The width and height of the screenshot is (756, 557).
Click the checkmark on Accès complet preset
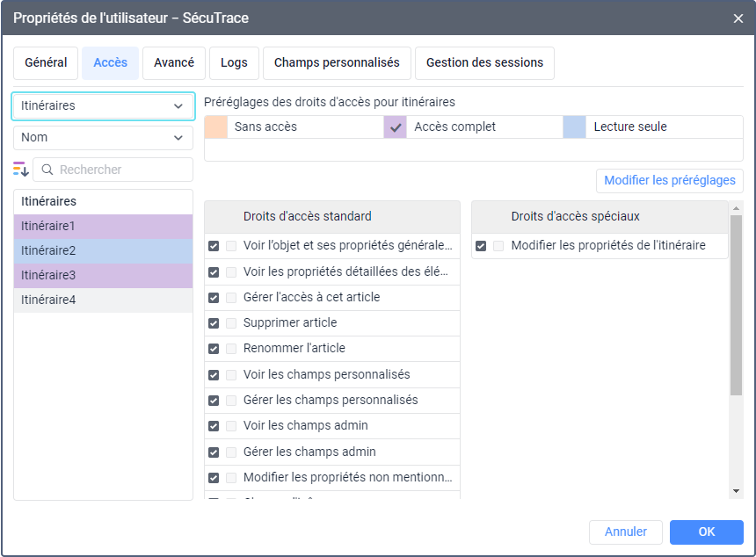pyautogui.click(x=396, y=127)
